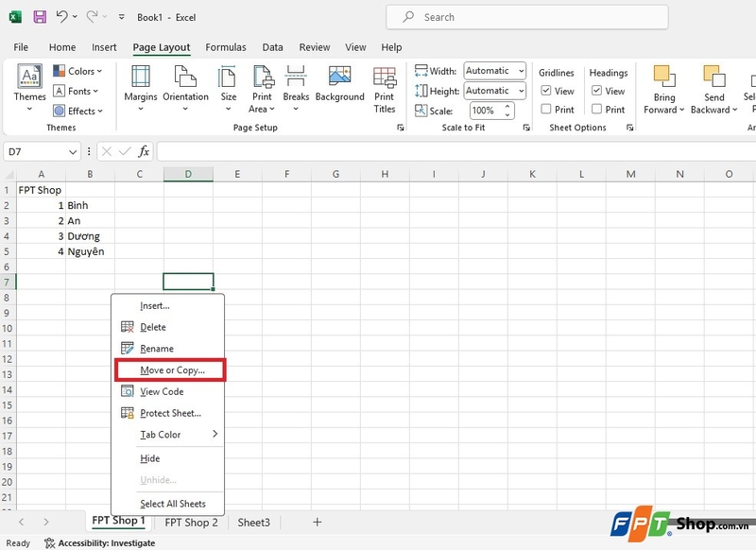
Task: Switch to the FPT Shop 2 sheet tab
Action: pyautogui.click(x=191, y=523)
